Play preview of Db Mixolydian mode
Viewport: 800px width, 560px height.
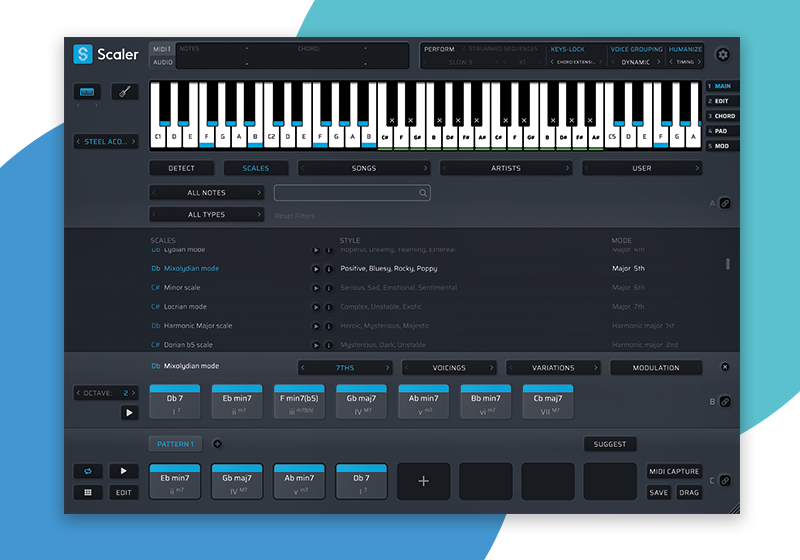316,269
